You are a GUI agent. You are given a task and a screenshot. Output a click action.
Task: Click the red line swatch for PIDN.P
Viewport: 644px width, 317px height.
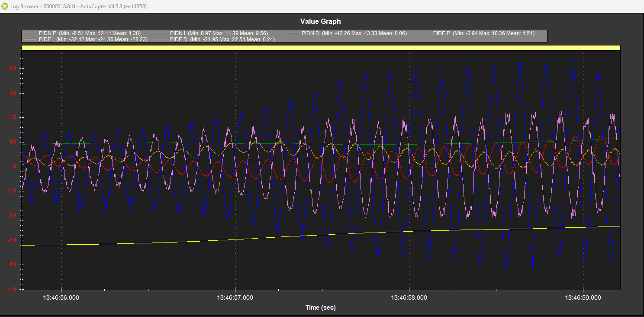point(29,33)
